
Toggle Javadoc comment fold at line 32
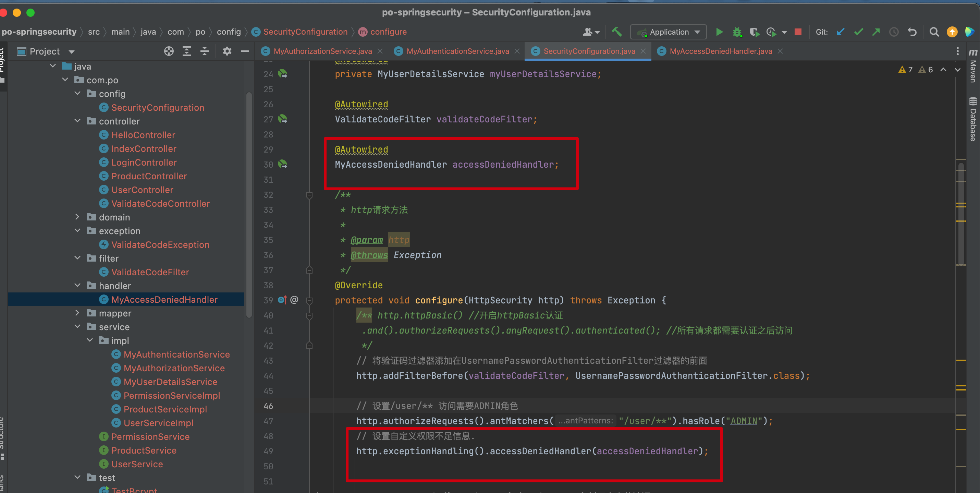tap(309, 195)
